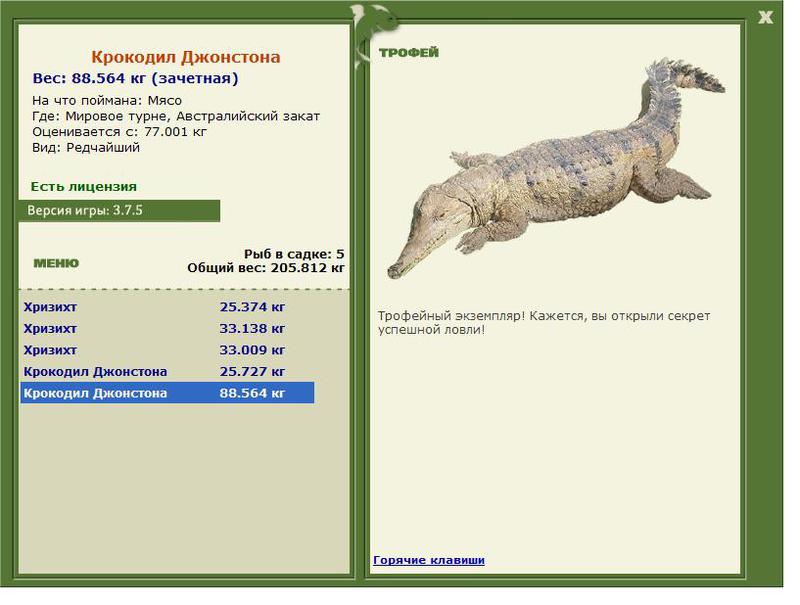The height and width of the screenshot is (605, 800).
Task: Select the Хризихт 25.374 кг row
Action: [167, 307]
